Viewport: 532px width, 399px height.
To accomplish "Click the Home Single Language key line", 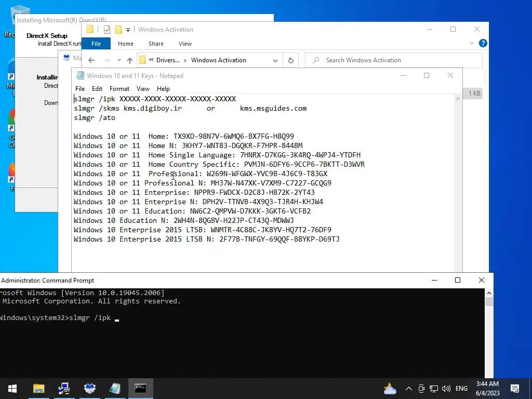I will [x=217, y=155].
